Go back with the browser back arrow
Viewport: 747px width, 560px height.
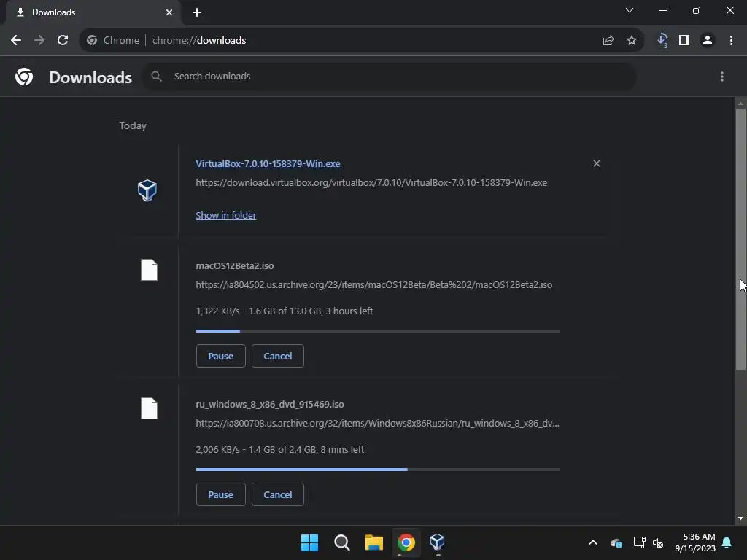pos(16,41)
